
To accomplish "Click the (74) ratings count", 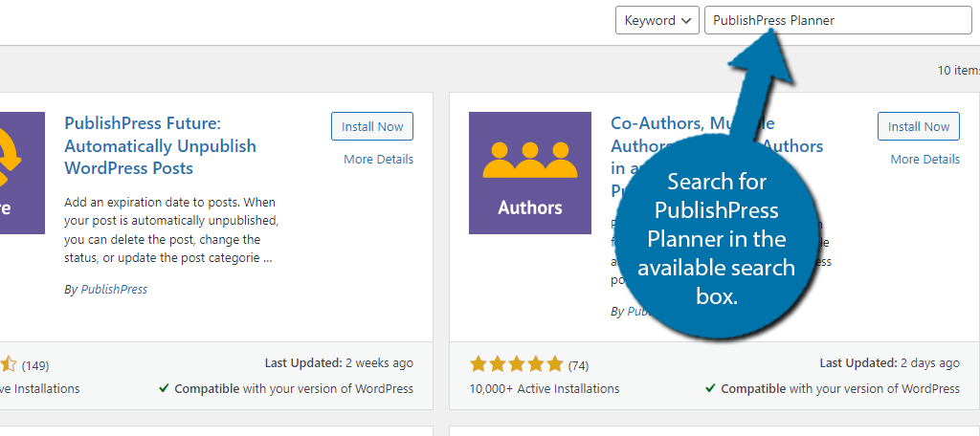I will (x=578, y=365).
